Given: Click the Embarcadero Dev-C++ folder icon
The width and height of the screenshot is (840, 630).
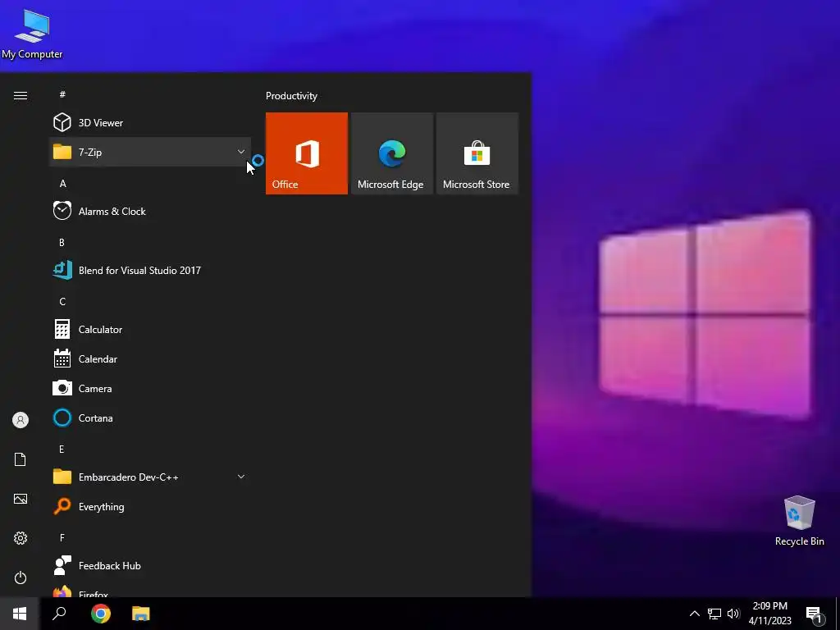Looking at the screenshot, I should pyautogui.click(x=62, y=477).
